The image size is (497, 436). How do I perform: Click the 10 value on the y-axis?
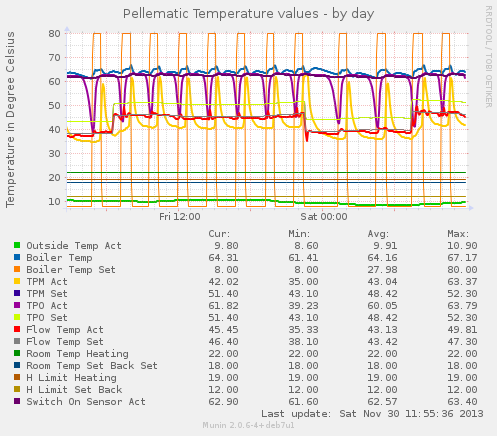click(x=54, y=202)
